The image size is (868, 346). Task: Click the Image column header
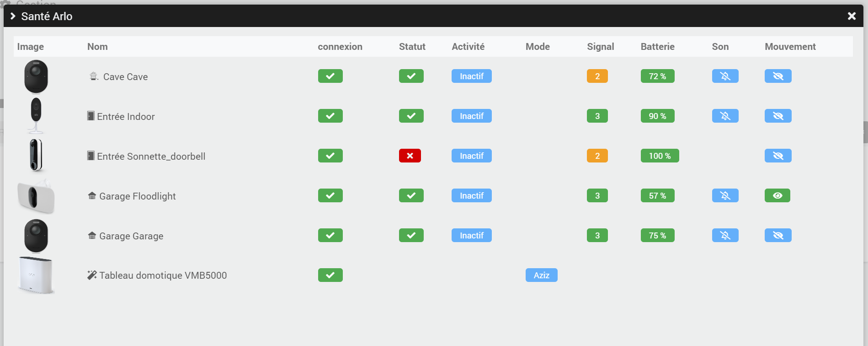click(31, 47)
